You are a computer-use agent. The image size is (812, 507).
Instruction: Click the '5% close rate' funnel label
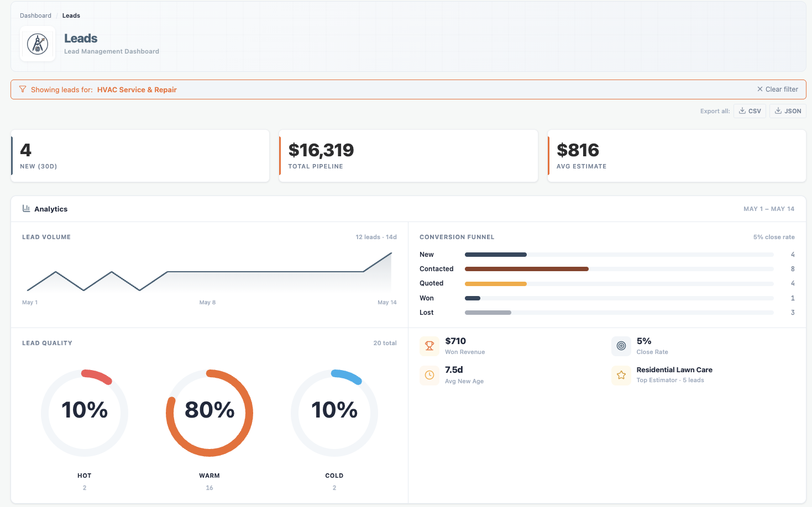click(774, 237)
